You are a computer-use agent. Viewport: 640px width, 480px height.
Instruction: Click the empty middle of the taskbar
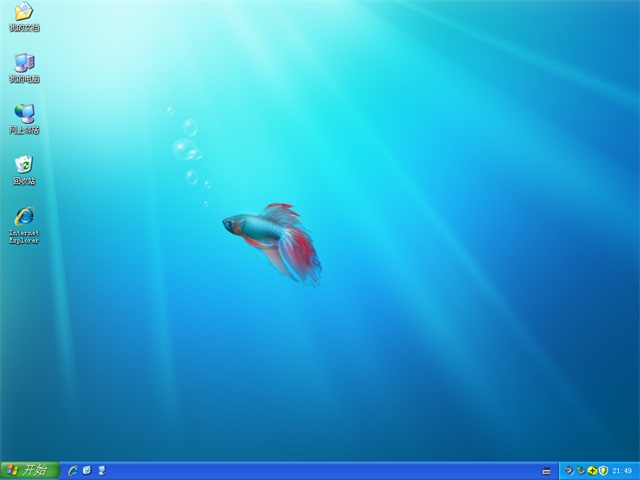[x=320, y=470]
